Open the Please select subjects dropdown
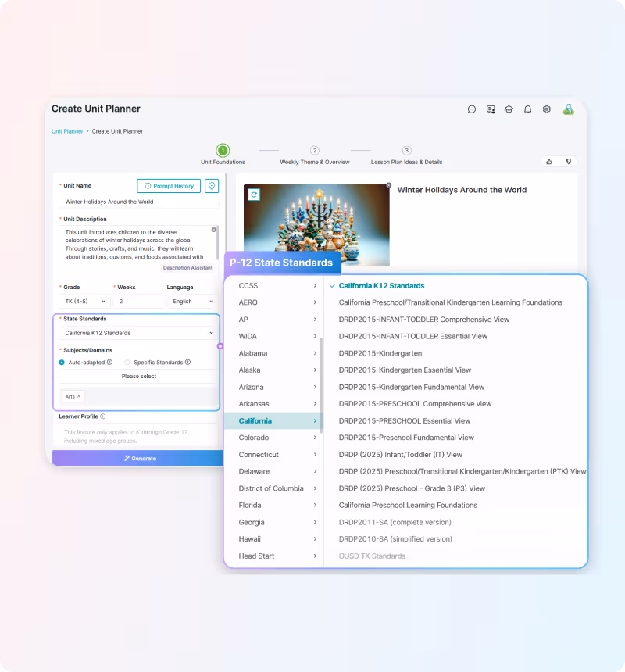625x672 pixels. click(x=139, y=377)
